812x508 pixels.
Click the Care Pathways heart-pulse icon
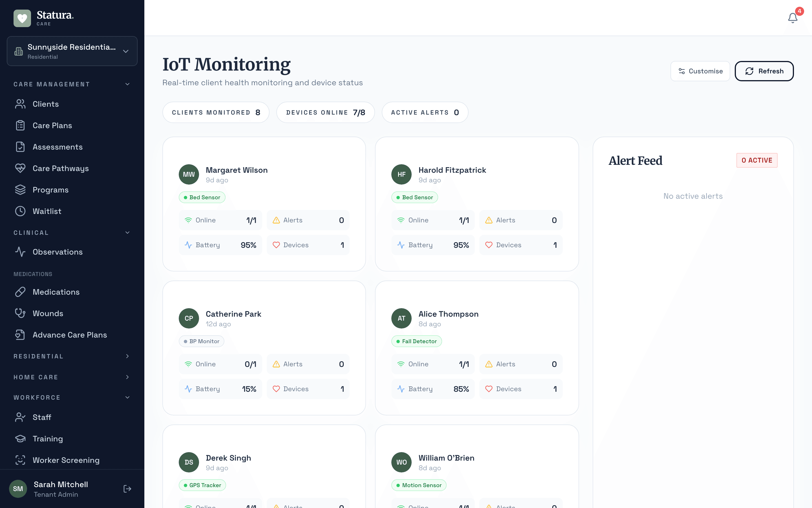click(20, 168)
